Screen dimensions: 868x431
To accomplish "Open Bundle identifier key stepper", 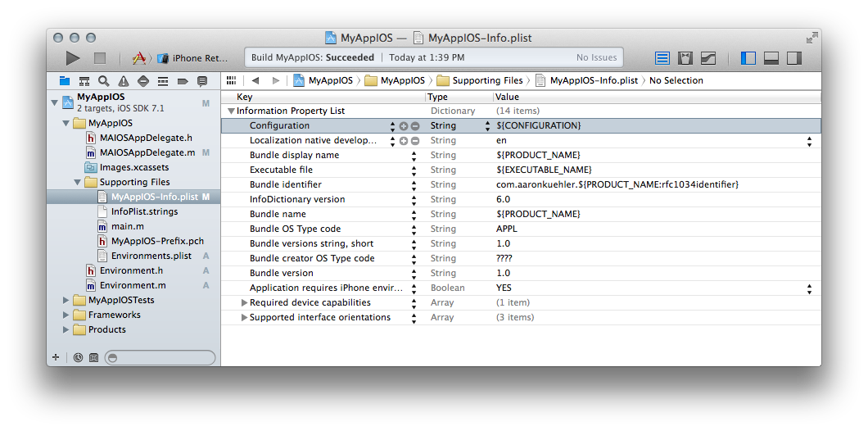I will (x=414, y=184).
